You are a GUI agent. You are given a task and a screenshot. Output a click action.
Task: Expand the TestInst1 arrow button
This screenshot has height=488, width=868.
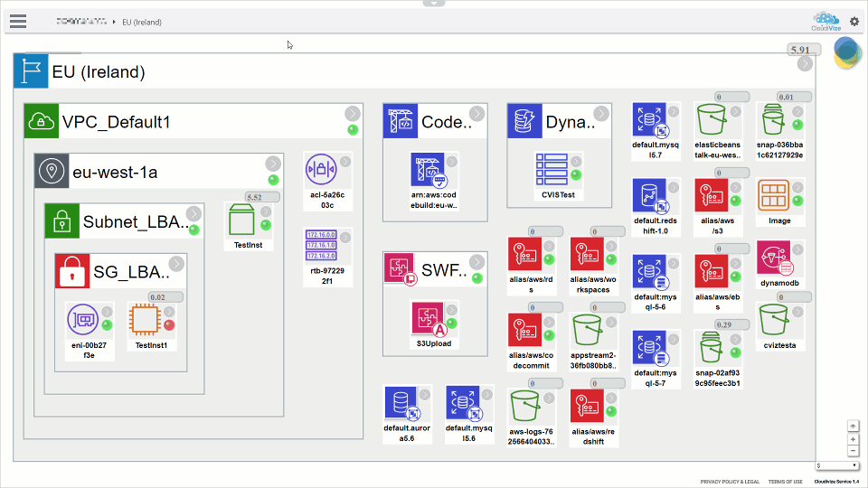(x=169, y=312)
